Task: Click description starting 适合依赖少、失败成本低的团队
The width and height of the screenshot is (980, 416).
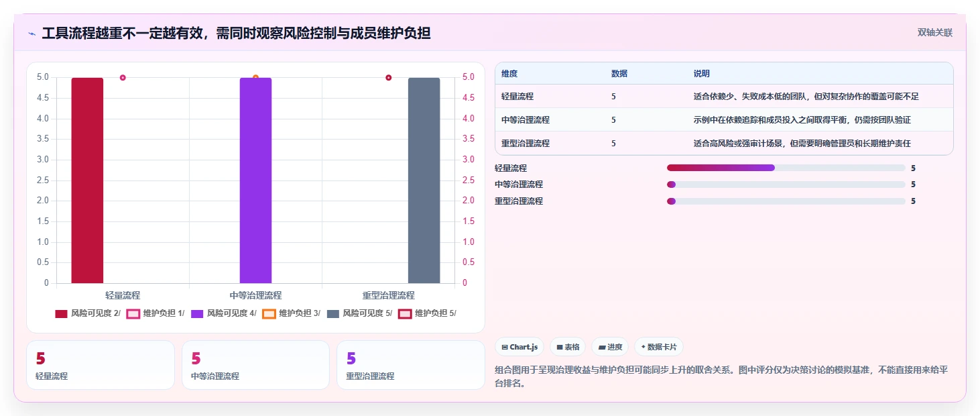Action: pos(806,97)
